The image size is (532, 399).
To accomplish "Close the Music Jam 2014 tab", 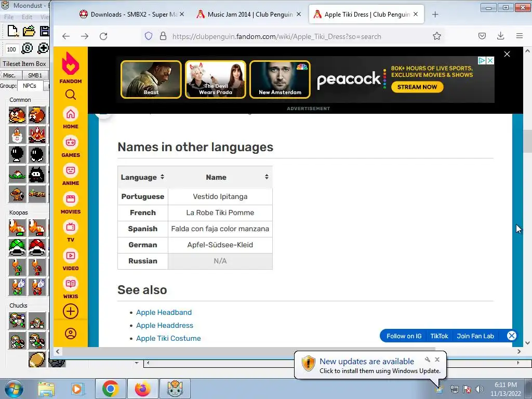I will click(299, 14).
